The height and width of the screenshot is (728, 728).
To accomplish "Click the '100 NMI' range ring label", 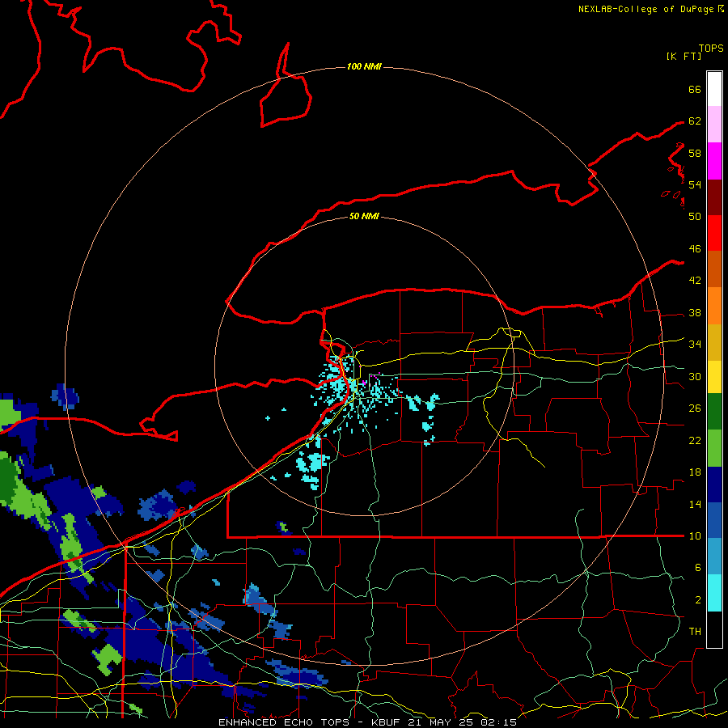I will click(x=364, y=67).
